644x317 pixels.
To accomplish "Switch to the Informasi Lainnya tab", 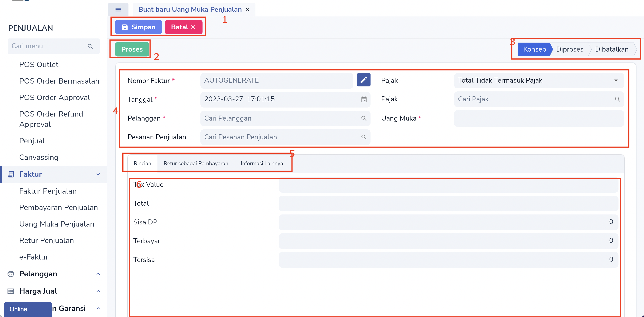I will (262, 163).
